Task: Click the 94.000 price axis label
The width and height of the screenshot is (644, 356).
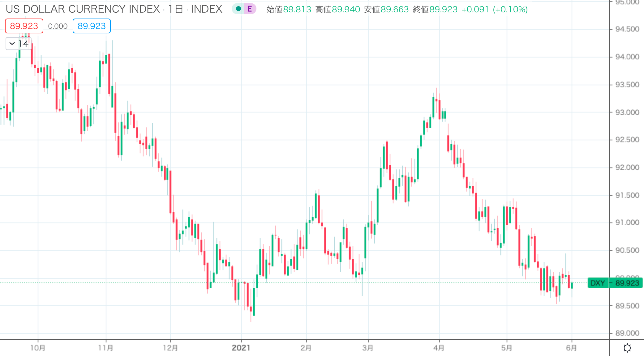Action: (627, 57)
